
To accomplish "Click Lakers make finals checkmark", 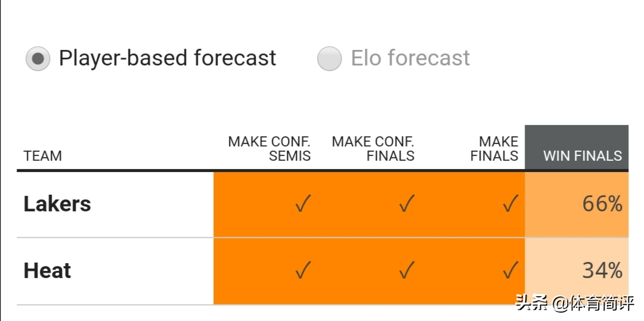I will (x=510, y=205).
